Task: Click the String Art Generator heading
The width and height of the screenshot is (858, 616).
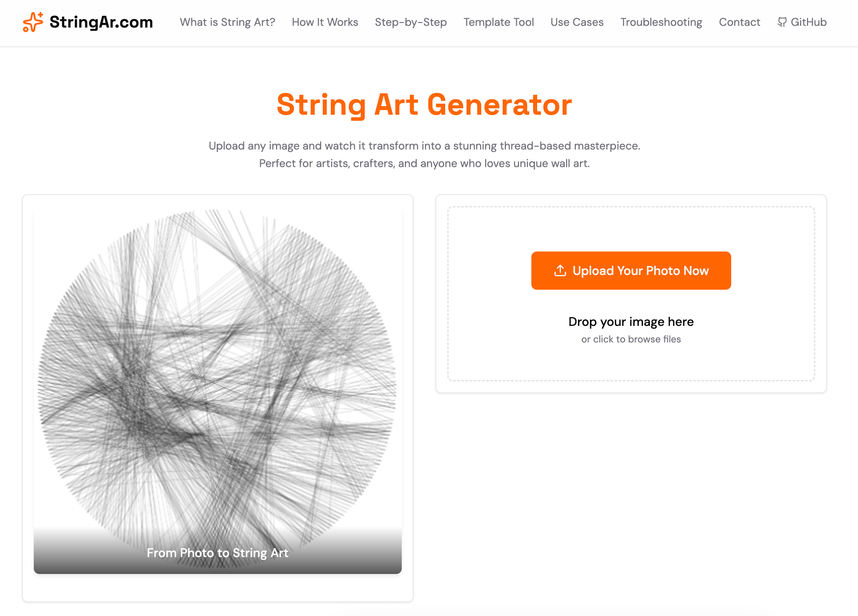Action: pos(424,105)
